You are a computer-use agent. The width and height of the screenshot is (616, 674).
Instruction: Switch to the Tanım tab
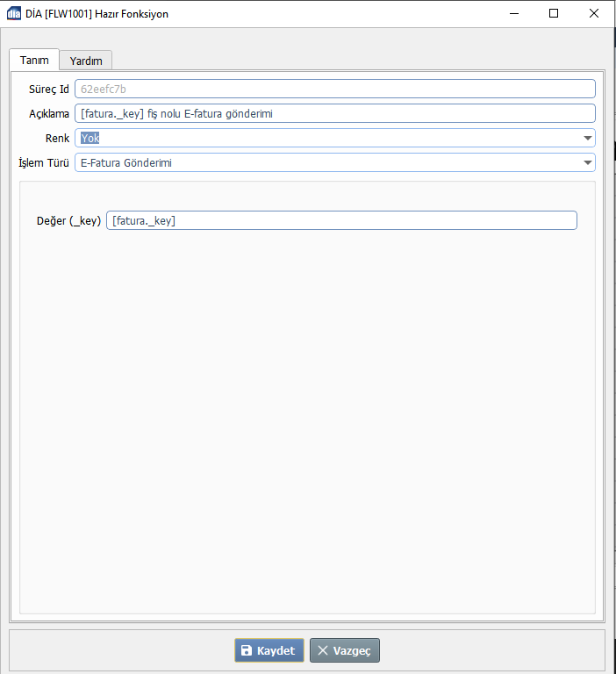(34, 60)
